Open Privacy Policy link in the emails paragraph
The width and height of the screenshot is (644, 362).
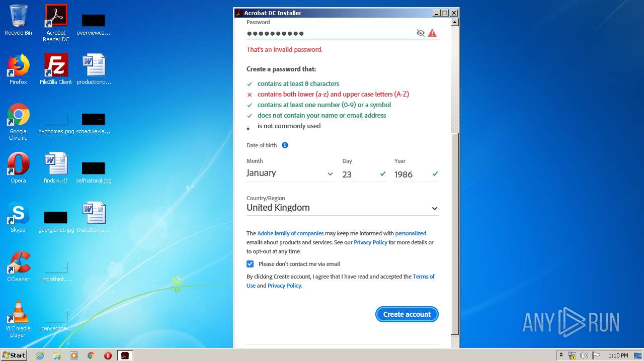tap(370, 242)
